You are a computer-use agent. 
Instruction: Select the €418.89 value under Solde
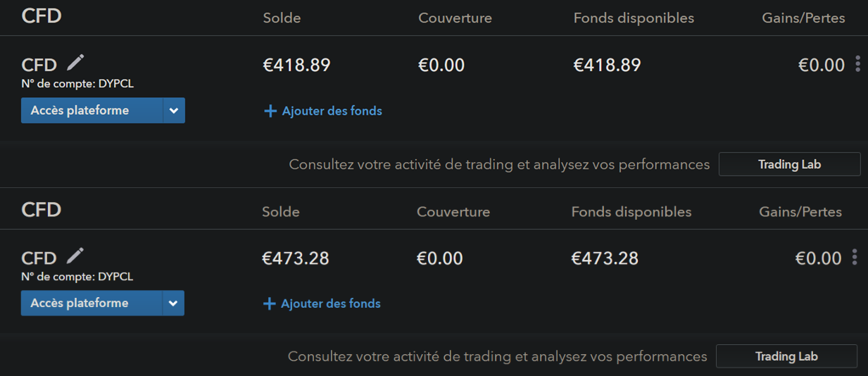[x=296, y=65]
